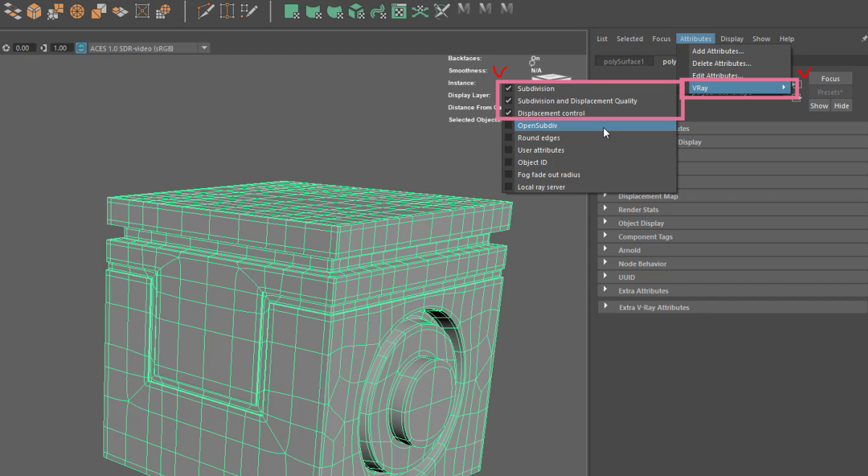The image size is (868, 476).
Task: Click the green checkerboard shelf icon
Action: tap(399, 11)
